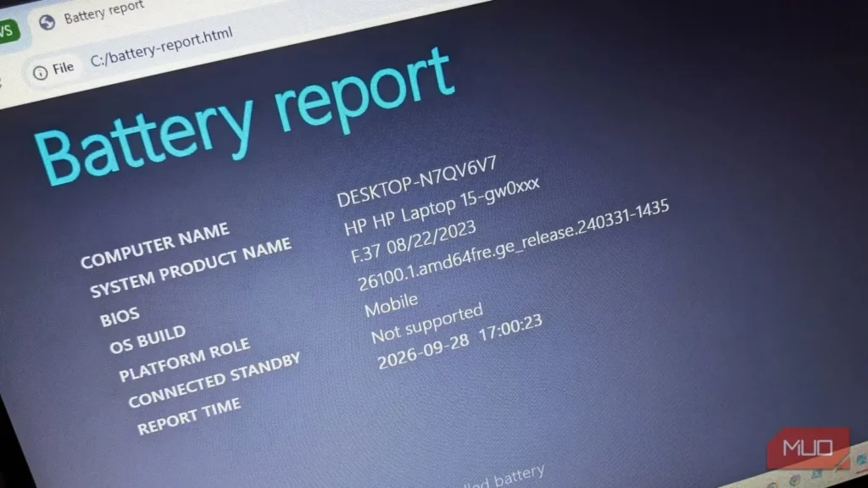The width and height of the screenshot is (868, 488).
Task: Click the CONNECTED STANDBY label
Action: coord(214,380)
